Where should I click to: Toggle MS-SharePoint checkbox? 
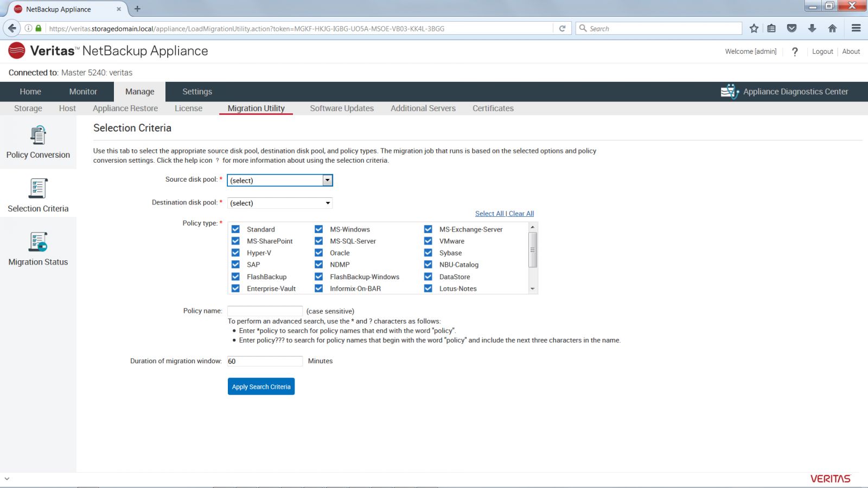pyautogui.click(x=235, y=241)
